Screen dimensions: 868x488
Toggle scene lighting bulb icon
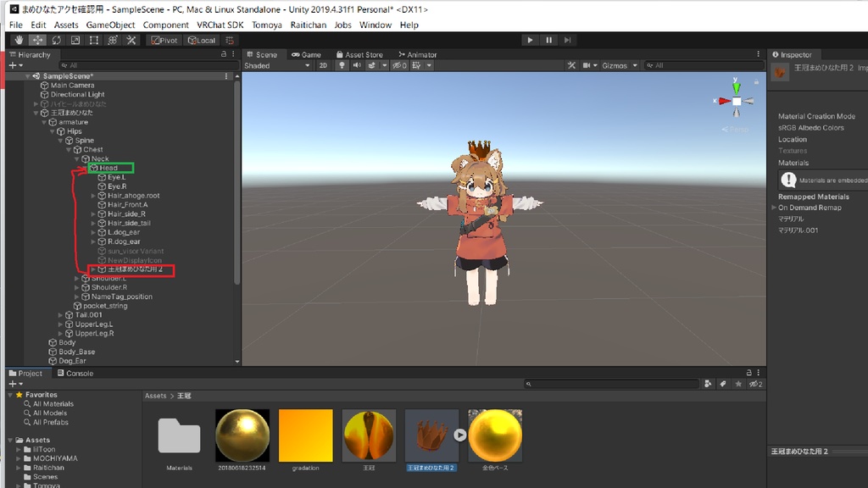point(342,65)
